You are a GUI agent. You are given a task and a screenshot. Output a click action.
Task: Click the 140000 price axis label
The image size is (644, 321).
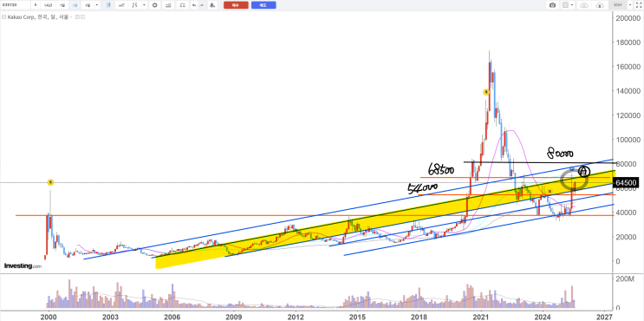coord(628,91)
